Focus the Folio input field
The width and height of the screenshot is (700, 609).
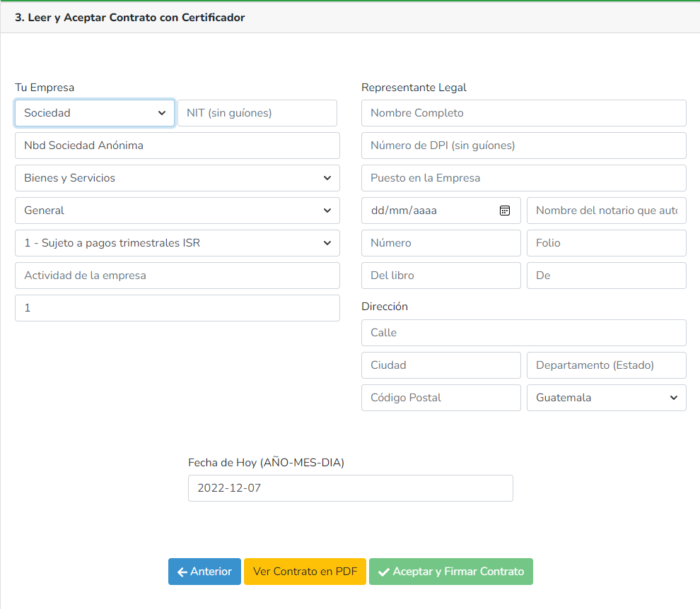pyautogui.click(x=606, y=243)
